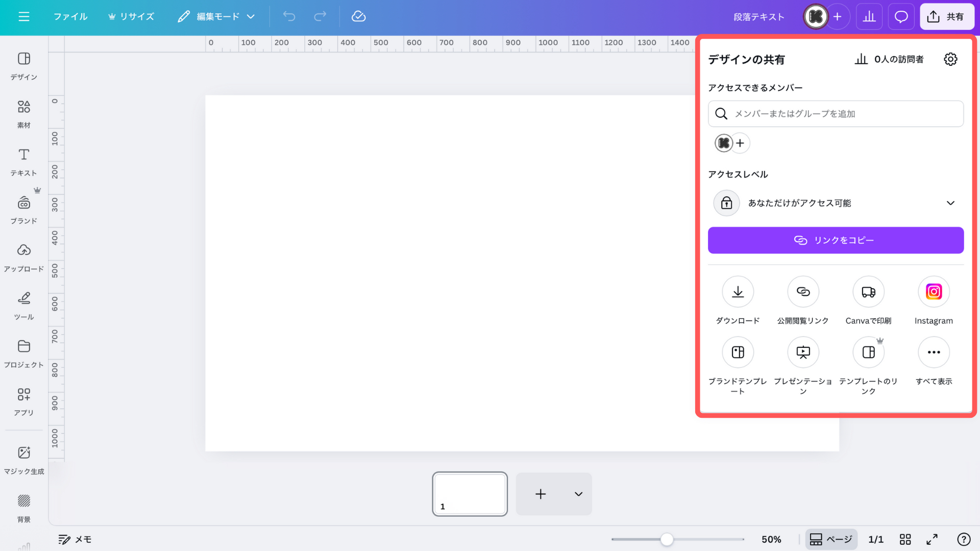
Task: Open the analytics chart icon in top bar
Action: tap(869, 17)
